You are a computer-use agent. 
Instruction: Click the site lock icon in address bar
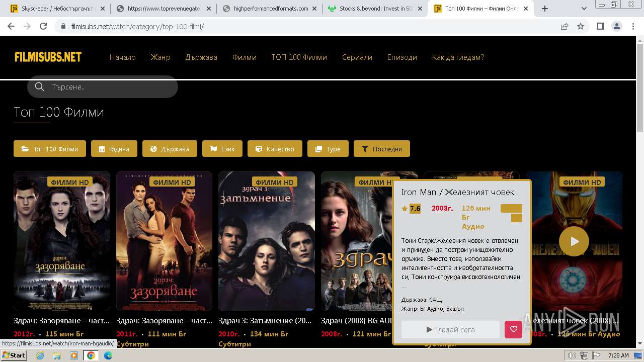pyautogui.click(x=63, y=27)
